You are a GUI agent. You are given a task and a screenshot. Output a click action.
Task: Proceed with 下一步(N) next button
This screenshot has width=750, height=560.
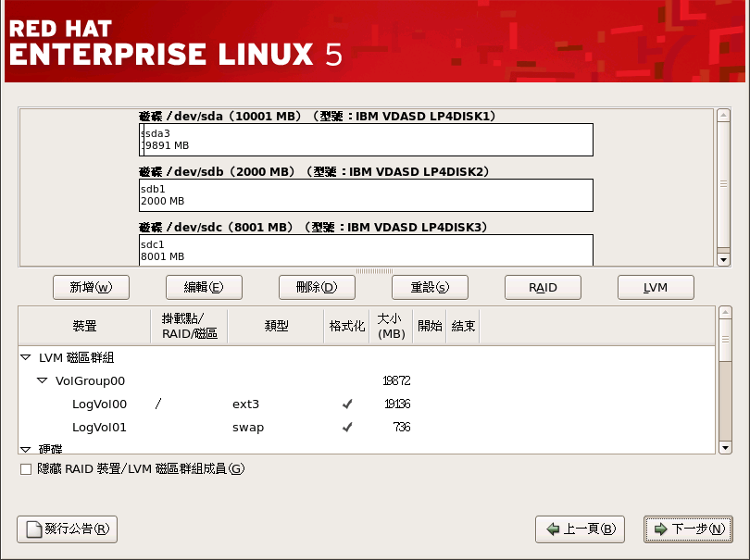(x=688, y=529)
